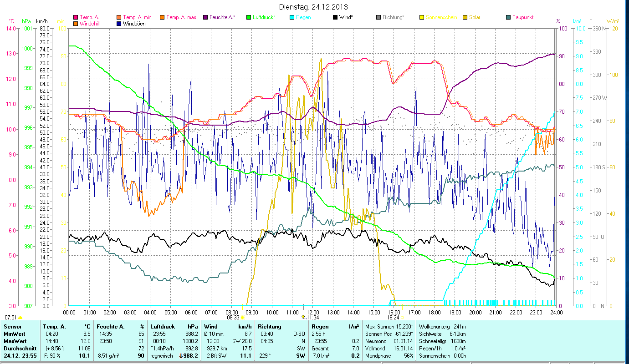Click the solar noon arrow marker at 11:34
Viewport: 629px width, 364px height.
pyautogui.click(x=303, y=317)
